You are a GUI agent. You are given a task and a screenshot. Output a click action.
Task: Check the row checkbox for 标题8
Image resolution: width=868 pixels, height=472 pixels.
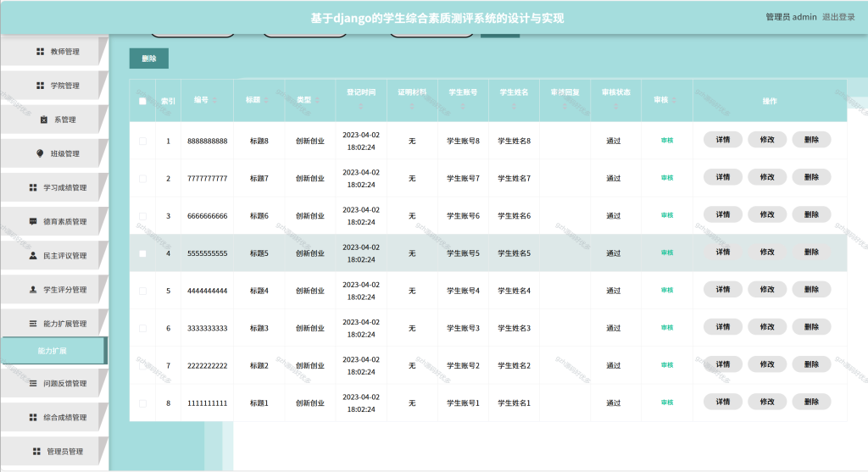click(142, 142)
